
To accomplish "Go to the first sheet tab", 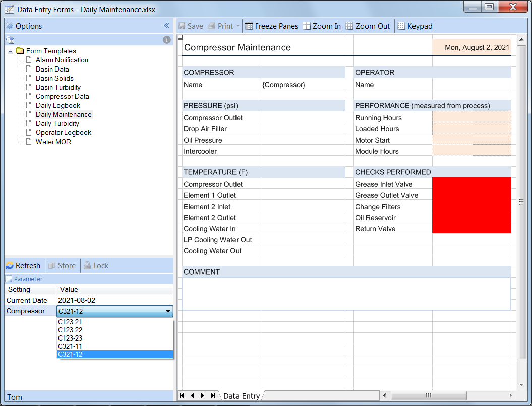I will pyautogui.click(x=182, y=395).
